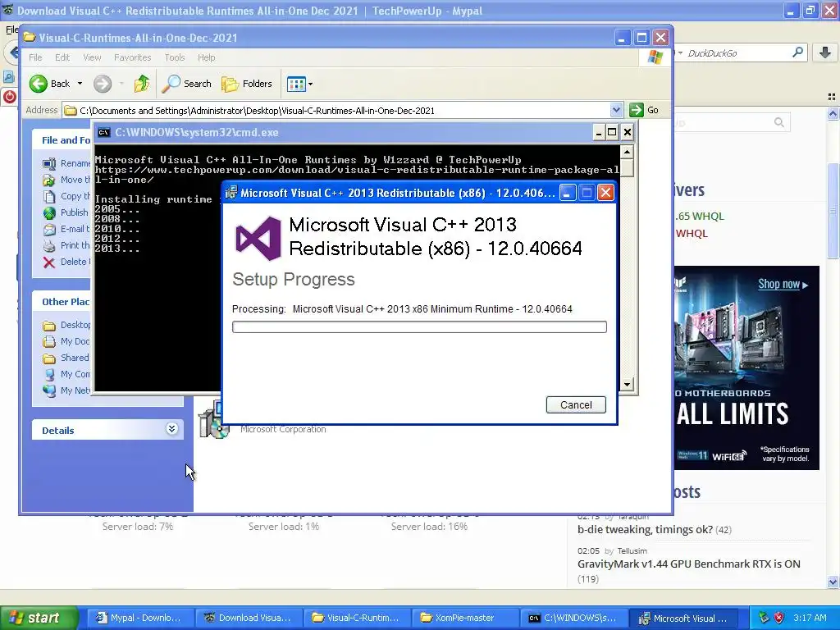
Task: Click the browser search magnifier icon
Action: [797, 52]
